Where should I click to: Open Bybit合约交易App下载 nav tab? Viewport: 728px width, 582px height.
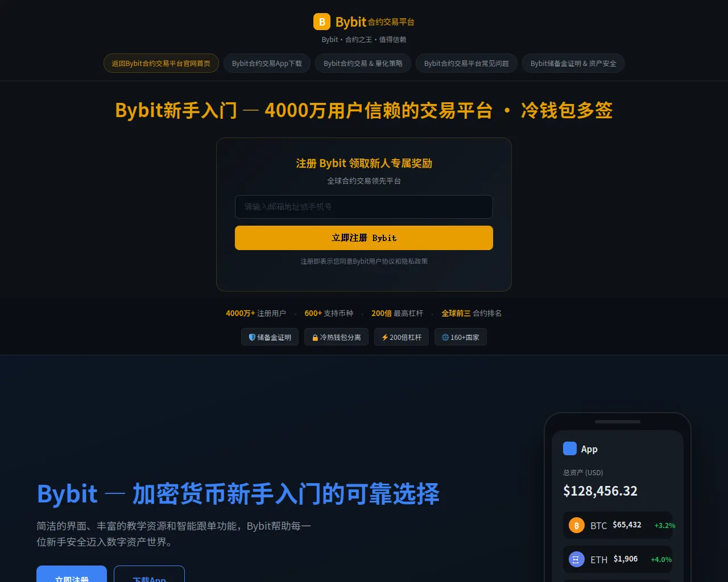coord(267,63)
